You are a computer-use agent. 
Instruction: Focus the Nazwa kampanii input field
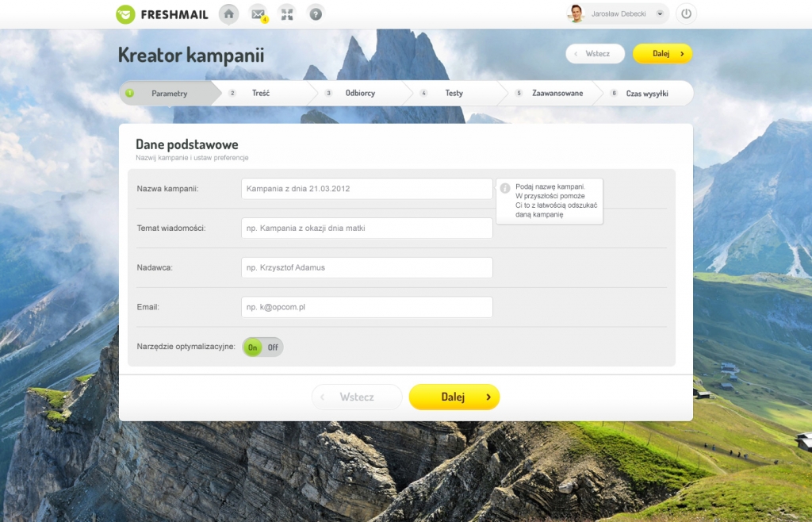[366, 189]
